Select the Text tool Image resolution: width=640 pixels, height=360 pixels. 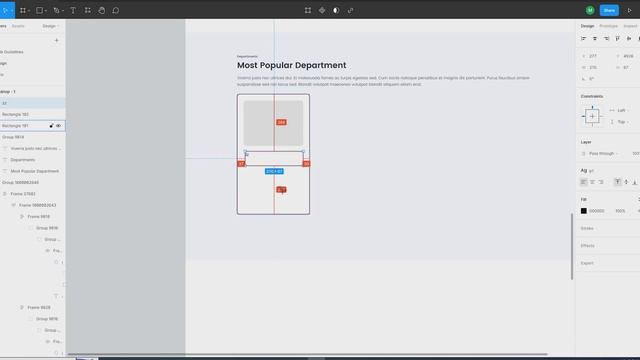point(73,10)
